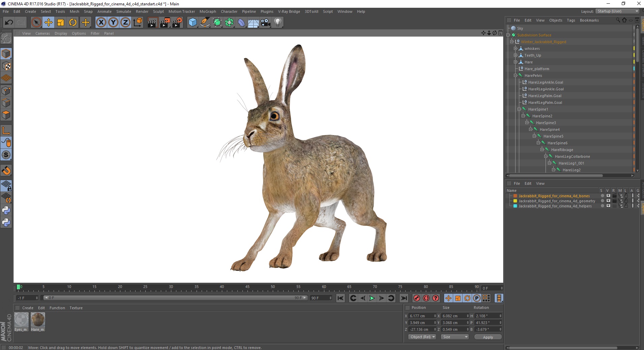The image size is (644, 350).
Task: Open Object Manager Tags menu
Action: pyautogui.click(x=571, y=20)
